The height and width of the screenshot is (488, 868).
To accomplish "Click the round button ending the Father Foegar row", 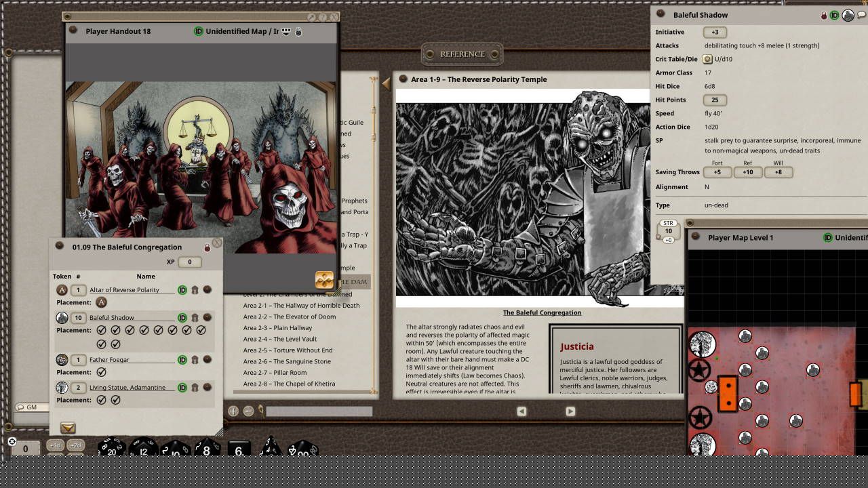I will click(x=208, y=360).
